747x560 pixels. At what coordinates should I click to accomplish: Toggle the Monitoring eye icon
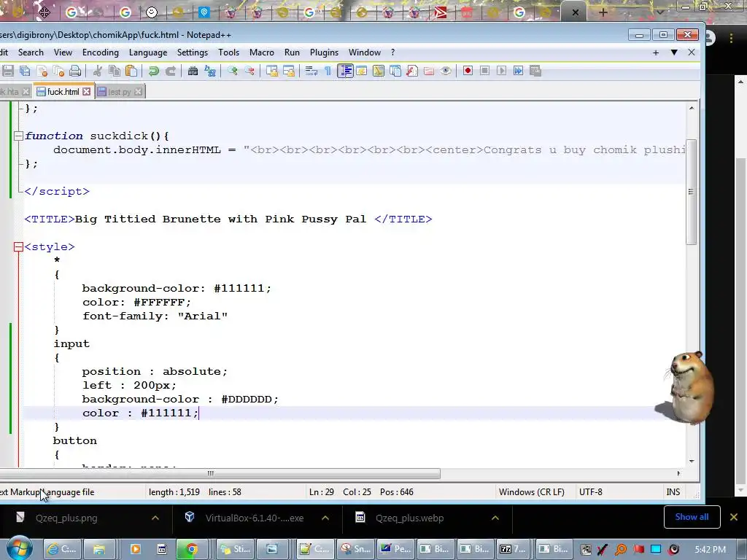446,71
